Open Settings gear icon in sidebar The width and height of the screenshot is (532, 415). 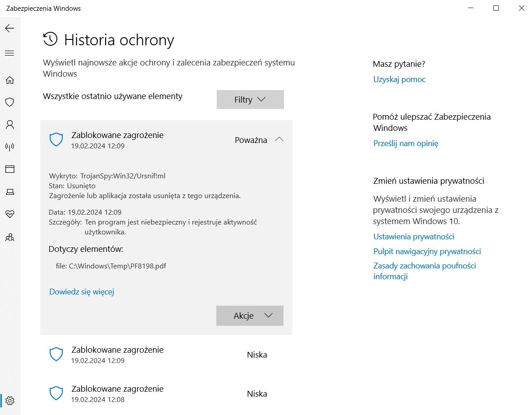tap(10, 401)
